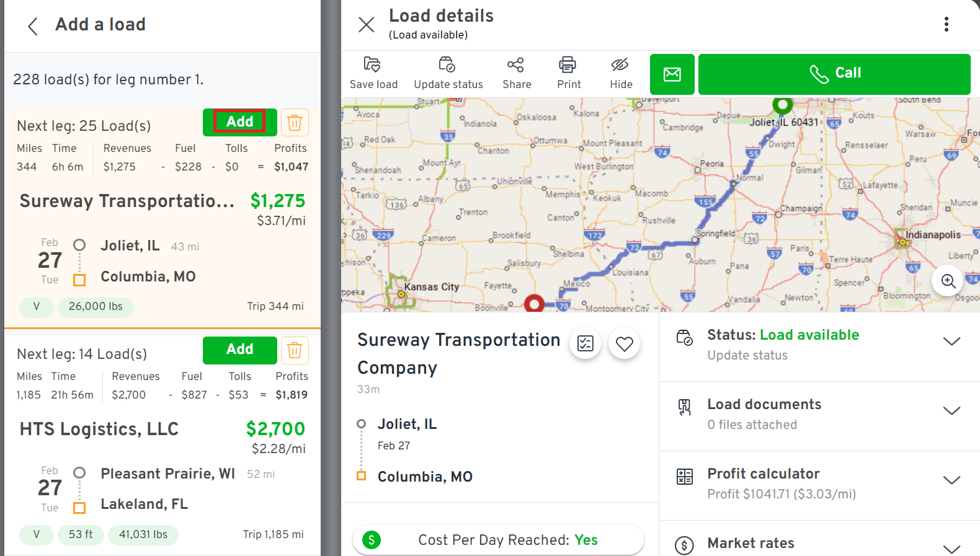Image resolution: width=980 pixels, height=556 pixels.
Task: Add the HTS Logistics, LLC load
Action: [239, 350]
